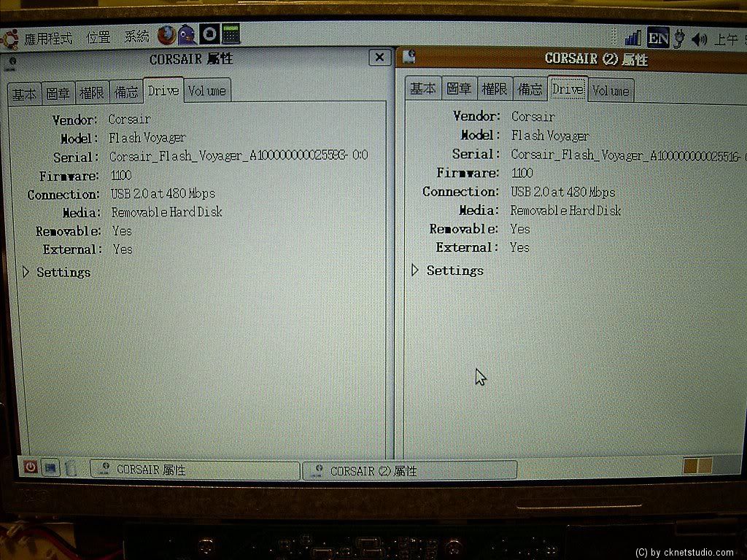Click the CORSAIR (2) 屬性 taskbar button

pos(410,470)
